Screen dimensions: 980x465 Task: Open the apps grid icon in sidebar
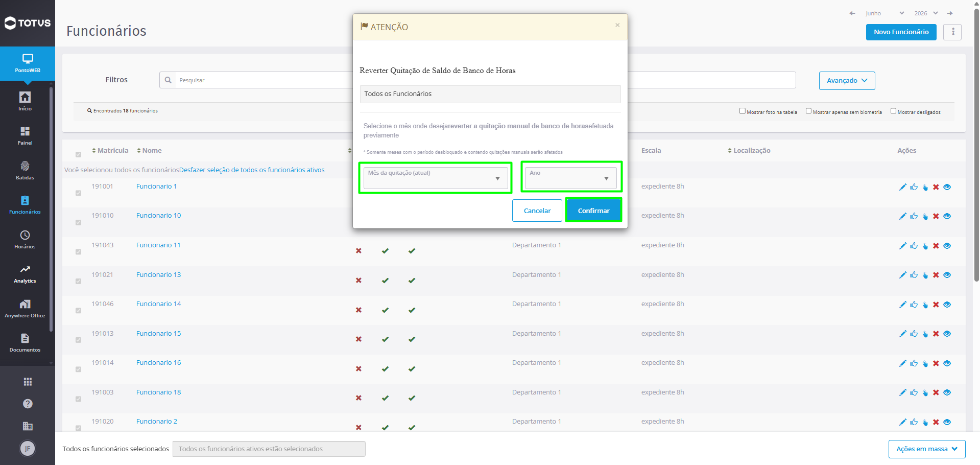click(x=28, y=382)
